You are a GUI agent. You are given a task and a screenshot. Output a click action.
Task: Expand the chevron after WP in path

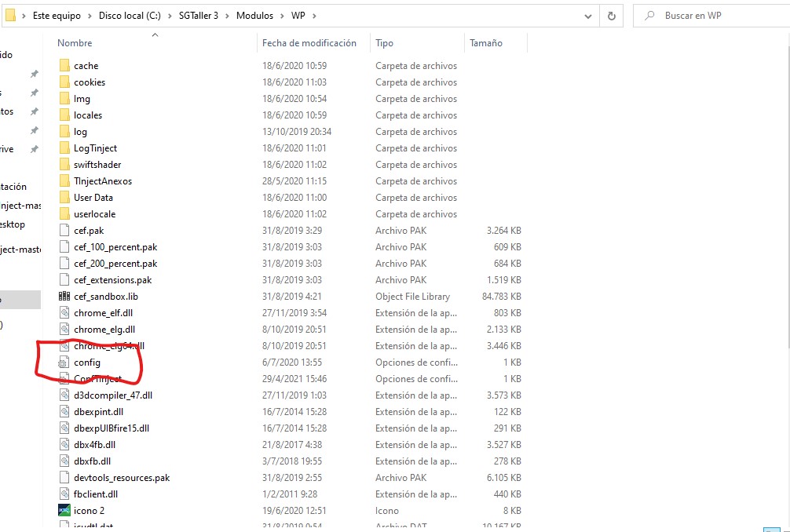coord(312,16)
